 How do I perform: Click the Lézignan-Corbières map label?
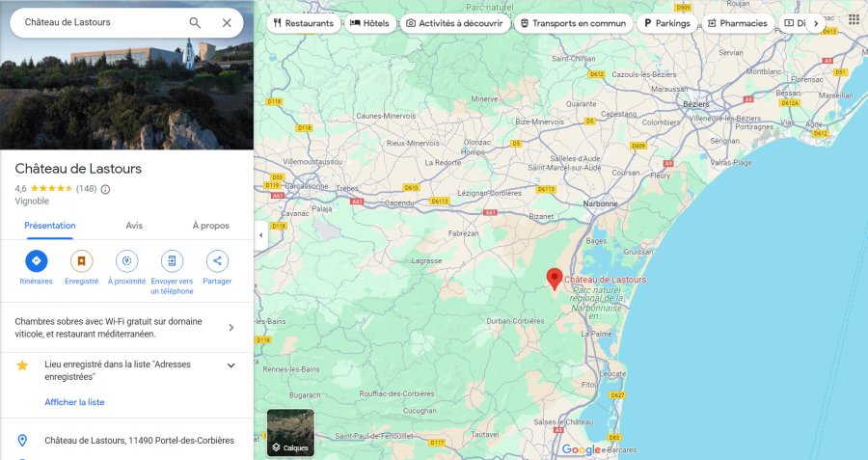tap(489, 193)
